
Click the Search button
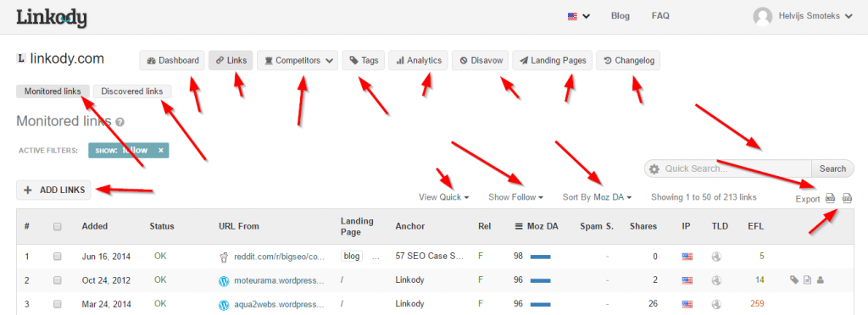point(832,169)
